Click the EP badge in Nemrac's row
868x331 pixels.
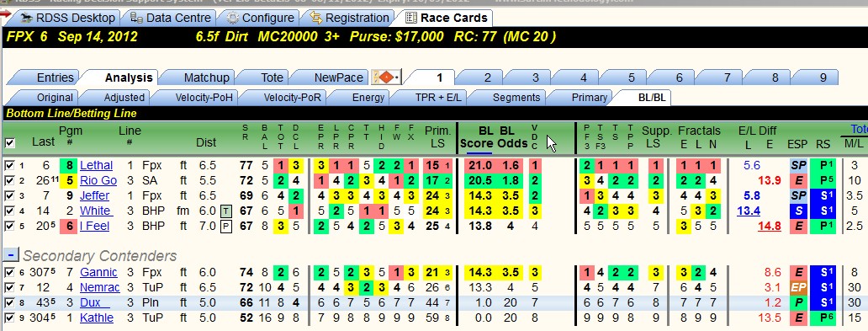[x=797, y=287]
